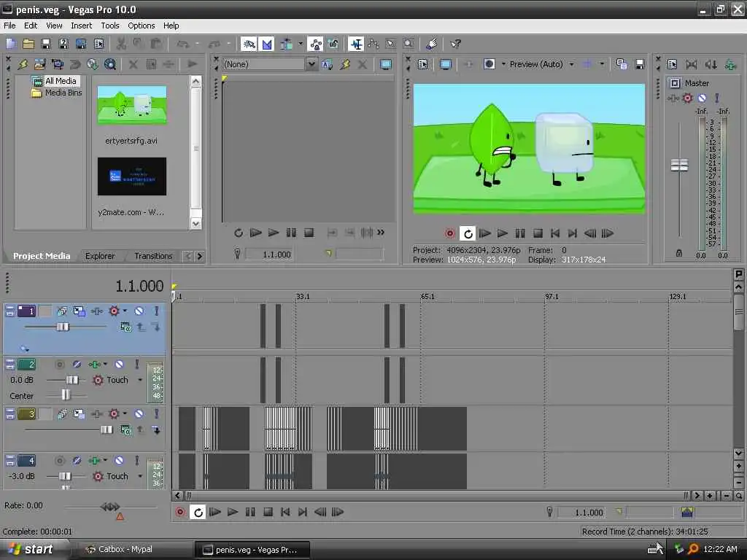Open the Edit menu
Screen dimensions: 747x560
click(x=31, y=26)
